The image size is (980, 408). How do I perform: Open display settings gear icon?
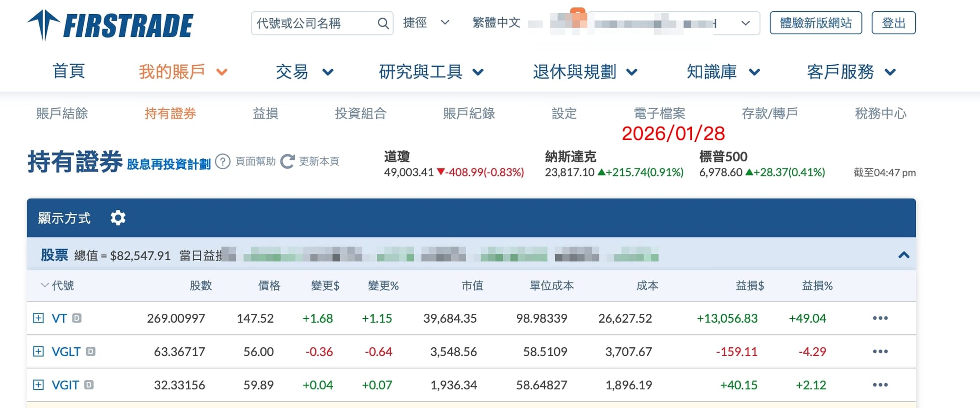118,218
